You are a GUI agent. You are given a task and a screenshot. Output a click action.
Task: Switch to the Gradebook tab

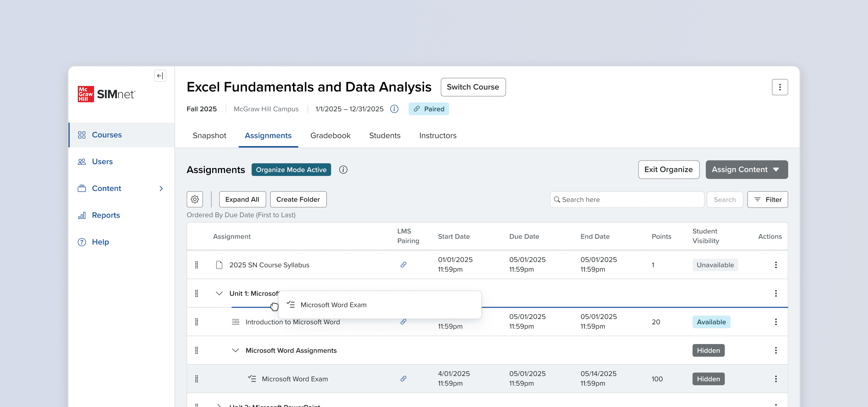330,136
